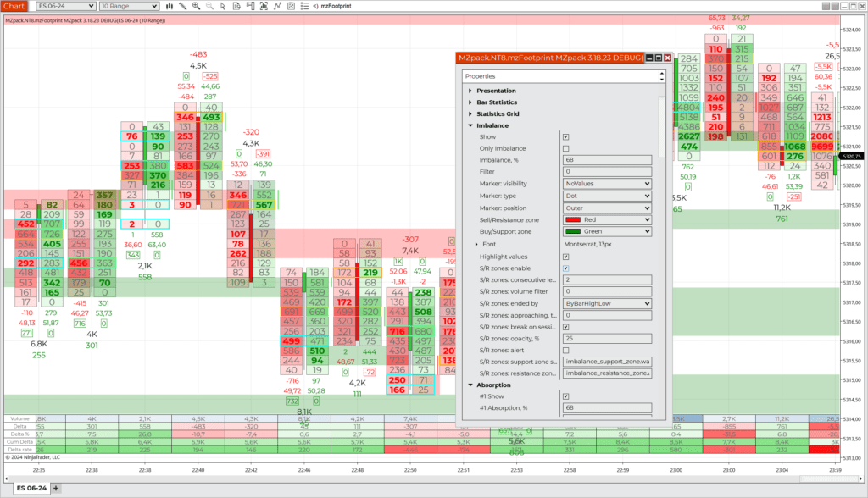This screenshot has width=868, height=498.
Task: Click the Imbalance % input field
Action: (607, 160)
